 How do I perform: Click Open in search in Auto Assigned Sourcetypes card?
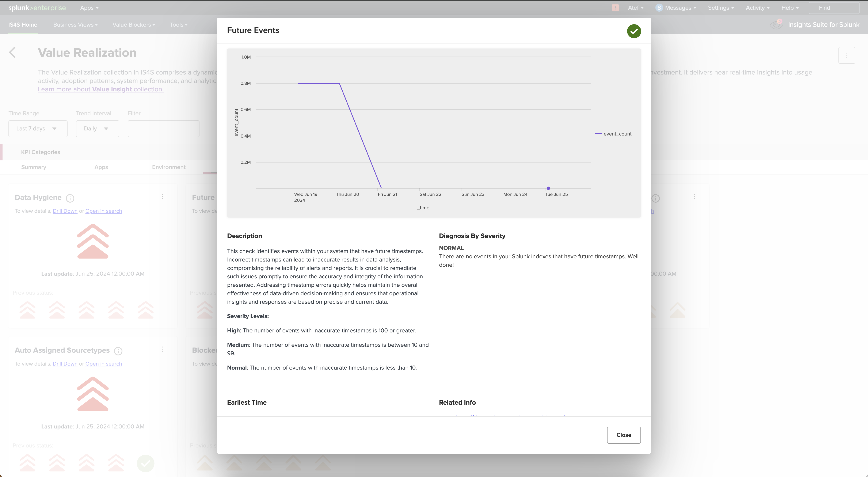tap(103, 364)
